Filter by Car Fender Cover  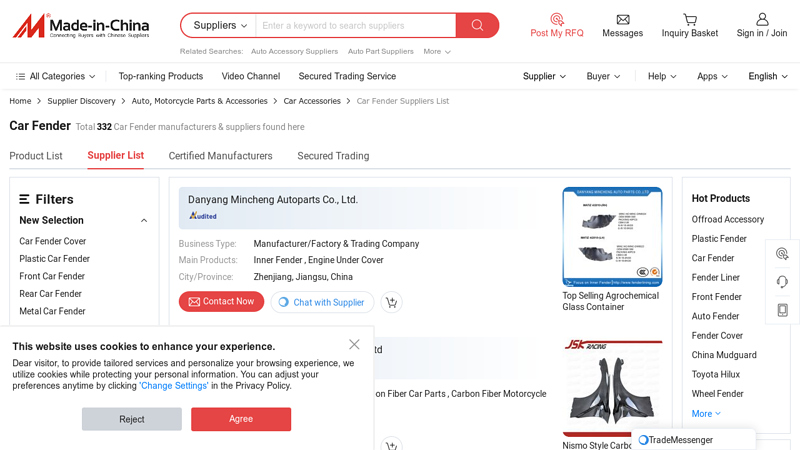(x=53, y=241)
